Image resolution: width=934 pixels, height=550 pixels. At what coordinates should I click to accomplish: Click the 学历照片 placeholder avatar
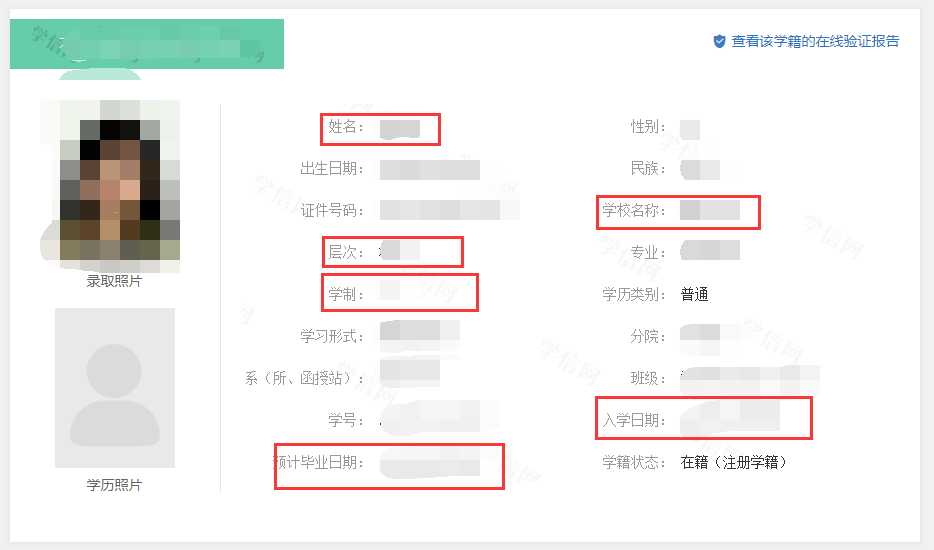pos(115,388)
